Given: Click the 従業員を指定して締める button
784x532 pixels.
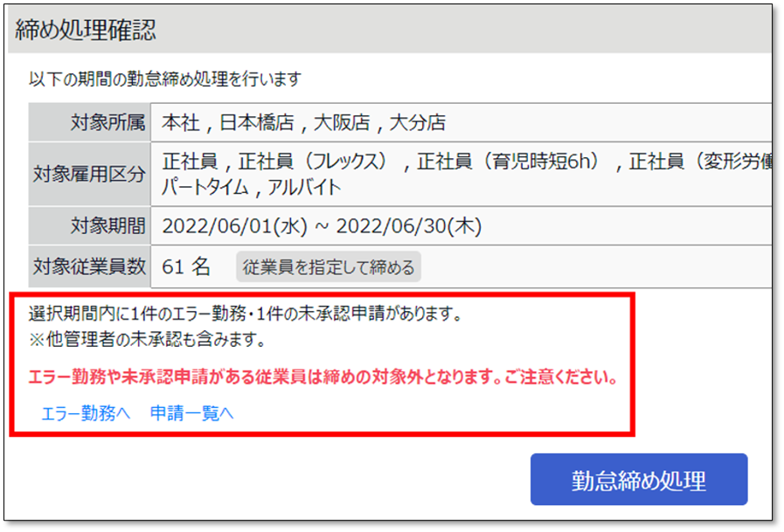Looking at the screenshot, I should click(x=329, y=267).
